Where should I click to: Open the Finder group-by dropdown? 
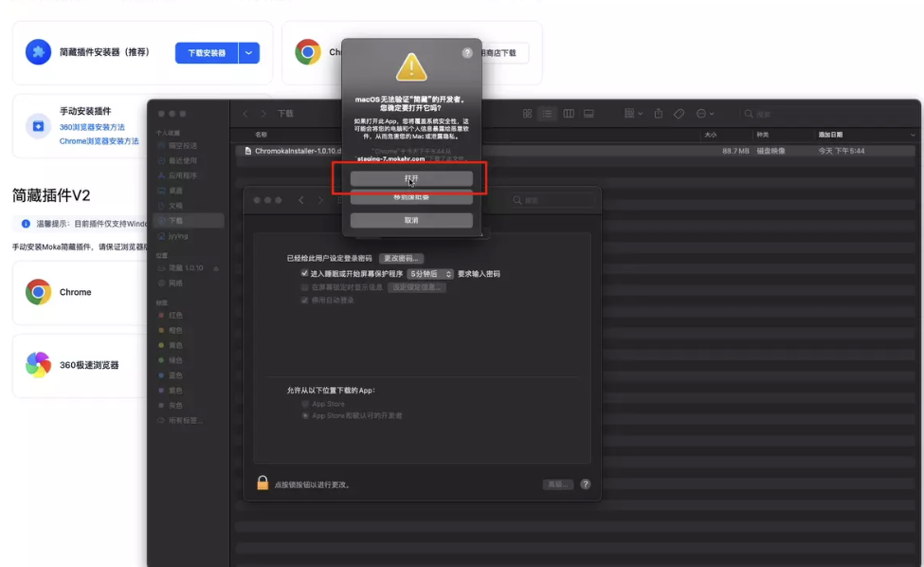pos(633,113)
